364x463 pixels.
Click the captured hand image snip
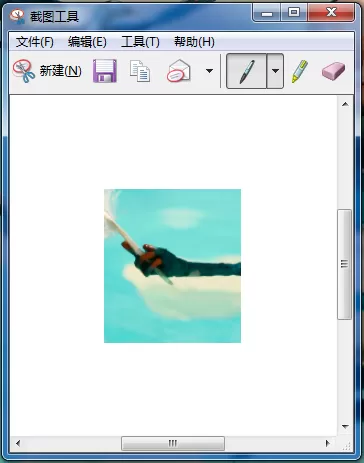[x=172, y=266]
